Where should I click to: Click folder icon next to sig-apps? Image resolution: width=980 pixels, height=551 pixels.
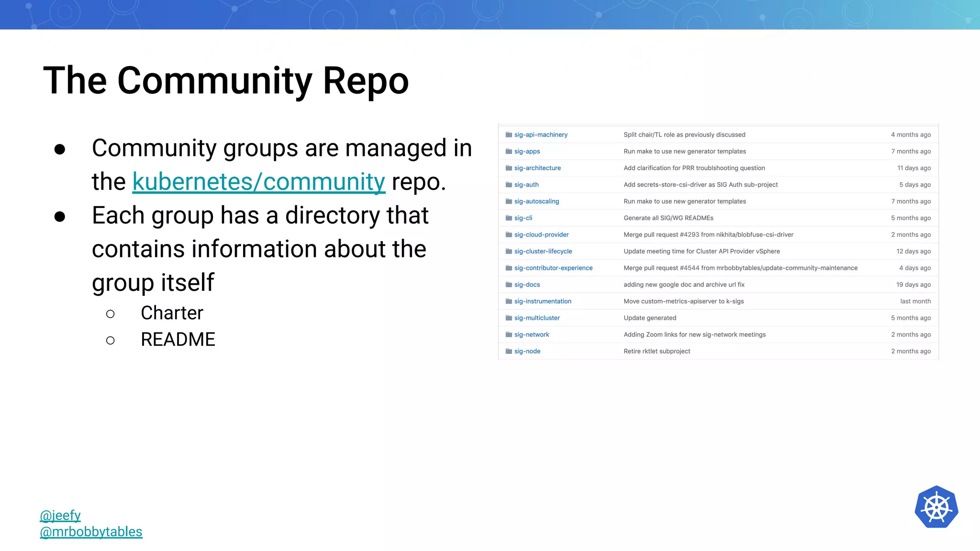(509, 152)
